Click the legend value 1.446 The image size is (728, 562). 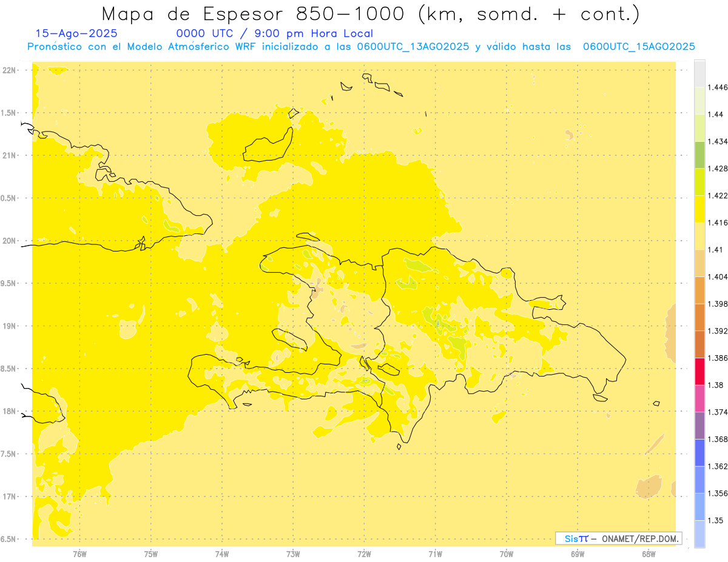(x=717, y=87)
